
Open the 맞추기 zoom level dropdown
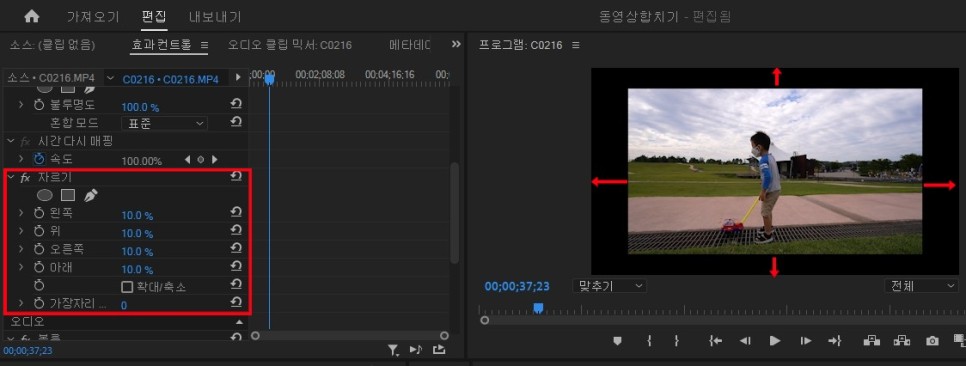click(x=609, y=286)
